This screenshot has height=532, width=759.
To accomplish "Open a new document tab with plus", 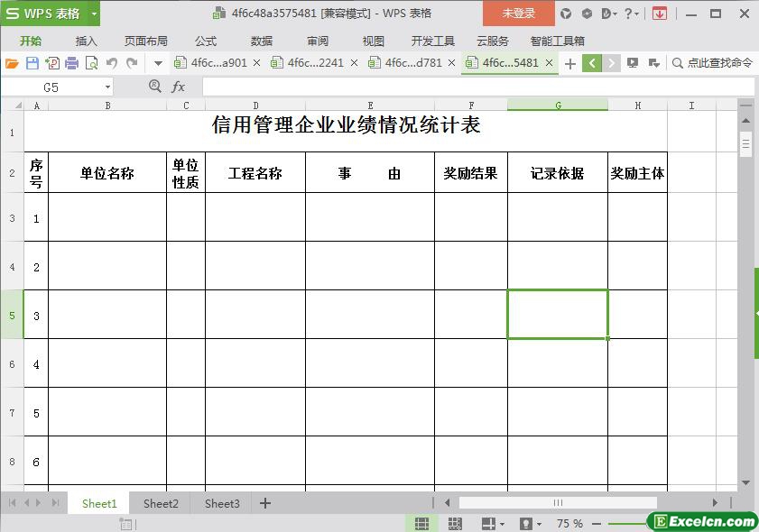I will pos(569,63).
